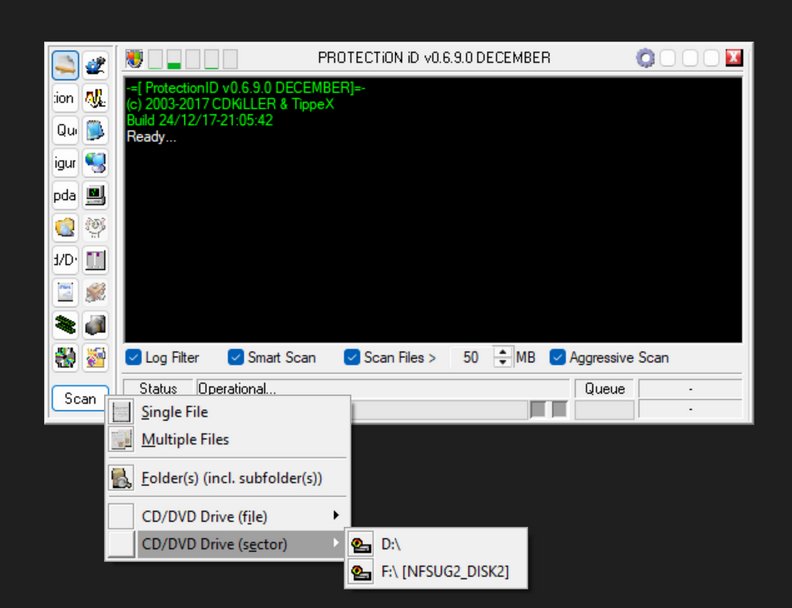
Task: Click the sidebar button labeled 'ion'
Action: point(65,98)
